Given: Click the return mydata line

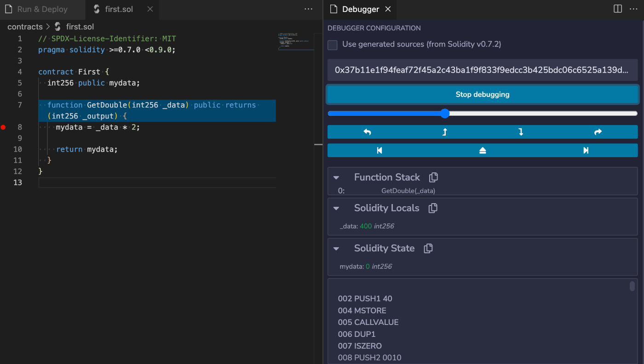Looking at the screenshot, I should tap(87, 149).
